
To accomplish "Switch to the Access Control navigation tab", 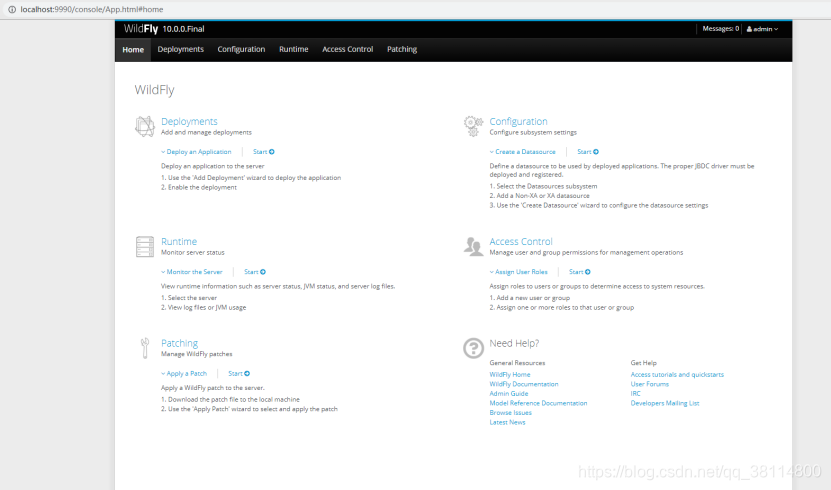I will [348, 49].
